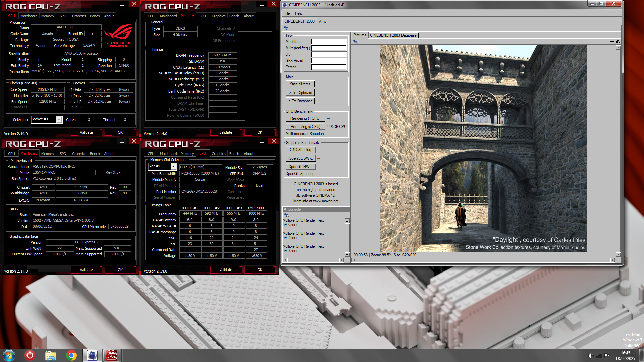Click OK in the top-right Memory window
Image resolution: width=644 pixels, height=362 pixels.
point(260,132)
